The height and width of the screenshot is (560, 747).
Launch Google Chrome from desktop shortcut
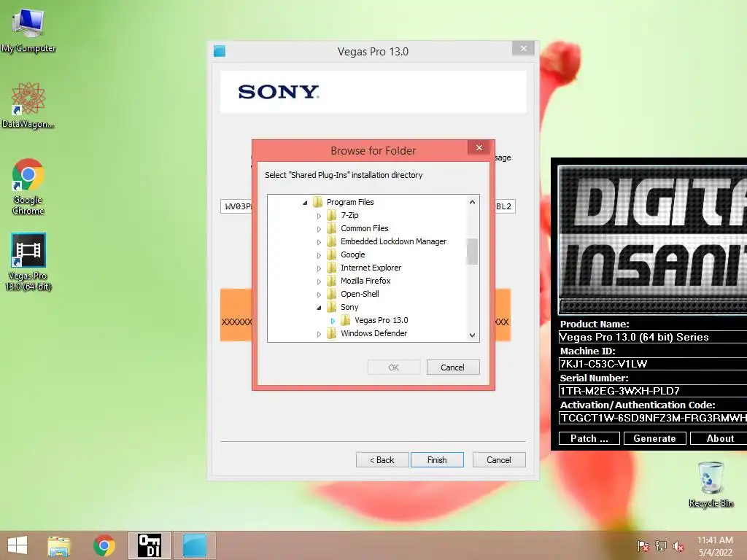(28, 186)
